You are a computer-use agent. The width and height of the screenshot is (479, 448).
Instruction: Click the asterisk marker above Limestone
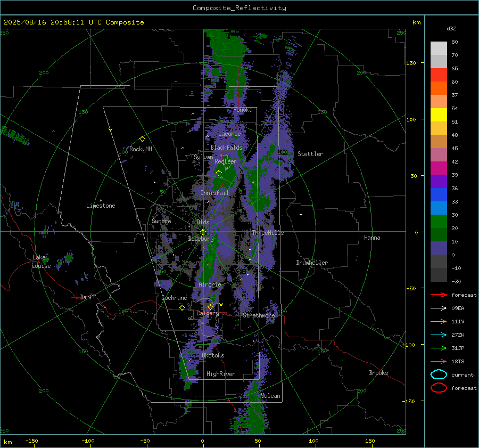[101, 201]
